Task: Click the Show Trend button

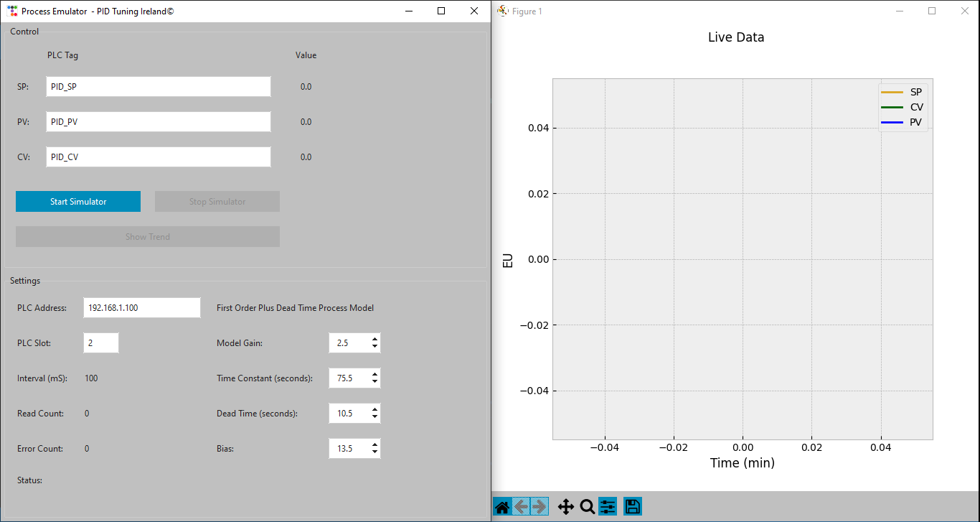Action: tap(147, 237)
